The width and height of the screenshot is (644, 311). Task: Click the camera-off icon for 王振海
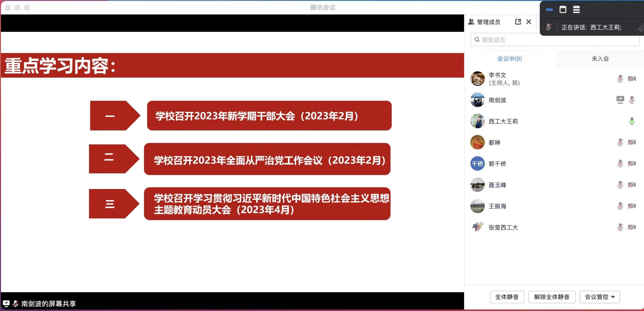(x=632, y=206)
